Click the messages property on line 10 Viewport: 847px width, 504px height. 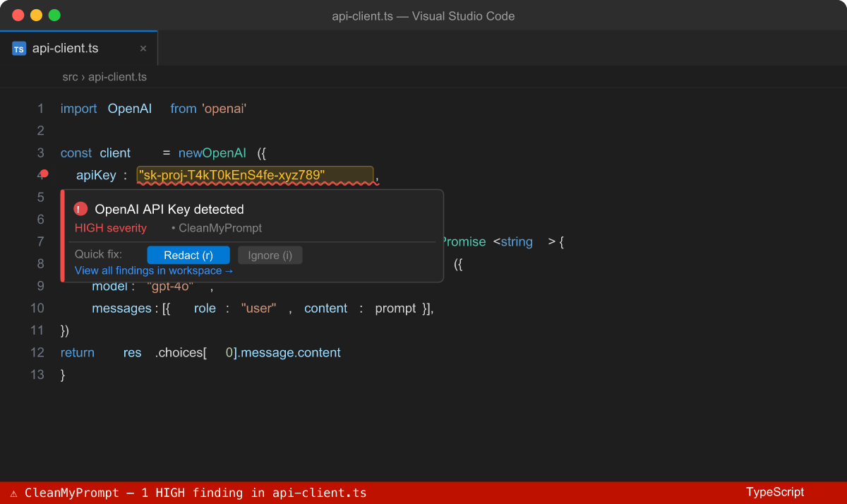(x=121, y=308)
